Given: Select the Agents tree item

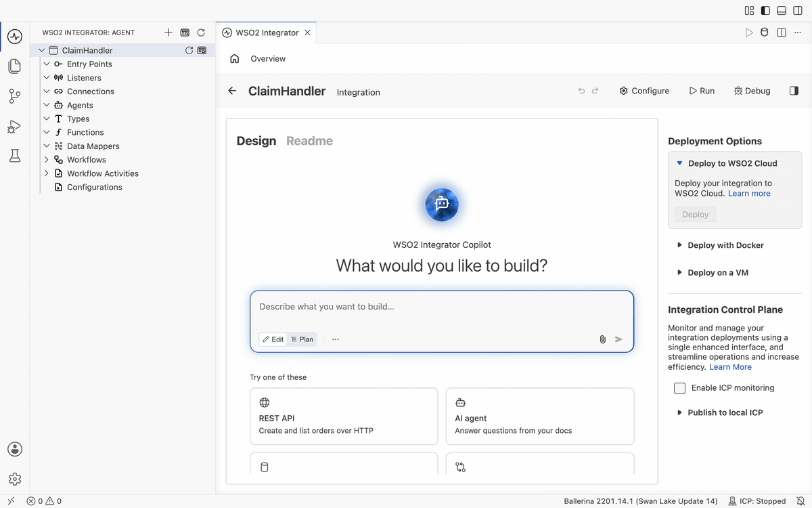Looking at the screenshot, I should (80, 105).
